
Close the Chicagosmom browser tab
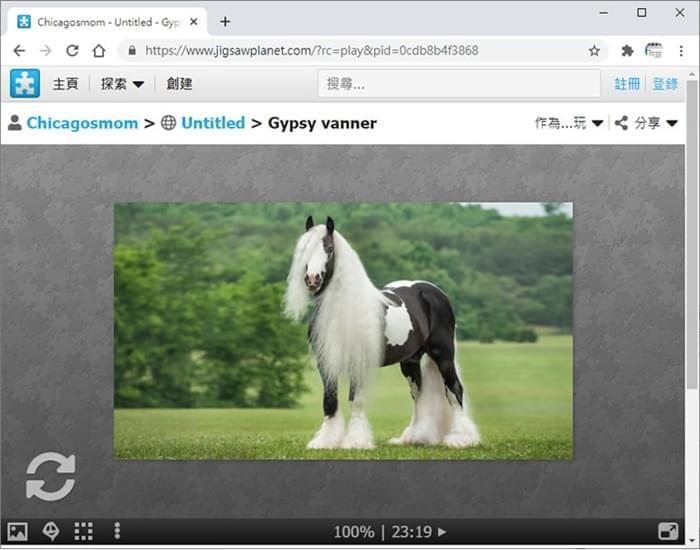(x=194, y=22)
